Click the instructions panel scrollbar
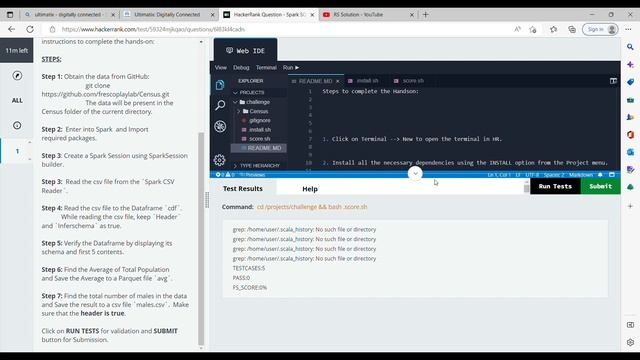Image resolution: width=640 pixels, height=360 pixels. point(201,239)
